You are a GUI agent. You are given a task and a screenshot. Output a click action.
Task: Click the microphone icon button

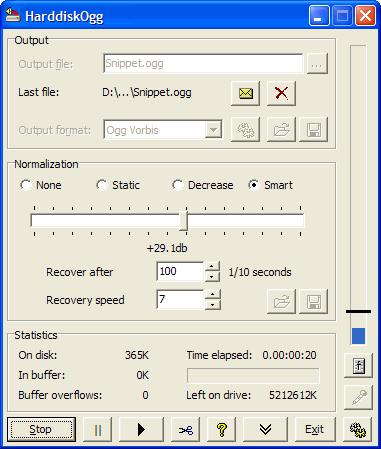tap(358, 397)
